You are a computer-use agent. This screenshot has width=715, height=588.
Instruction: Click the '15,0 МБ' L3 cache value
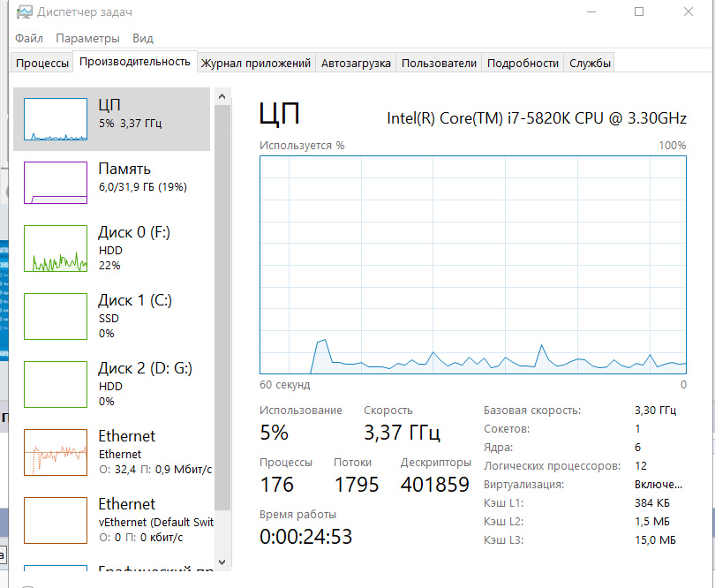coord(655,540)
